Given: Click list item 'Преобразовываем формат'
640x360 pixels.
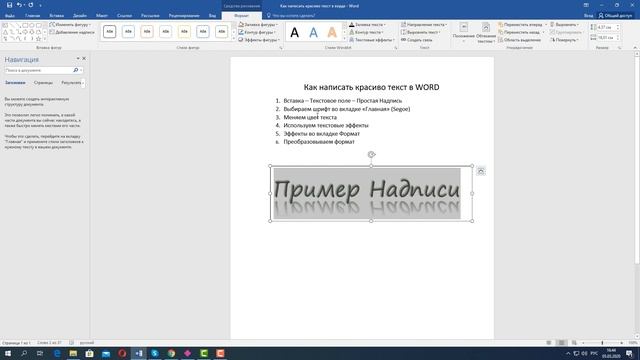Looking at the screenshot, I should (x=319, y=142).
